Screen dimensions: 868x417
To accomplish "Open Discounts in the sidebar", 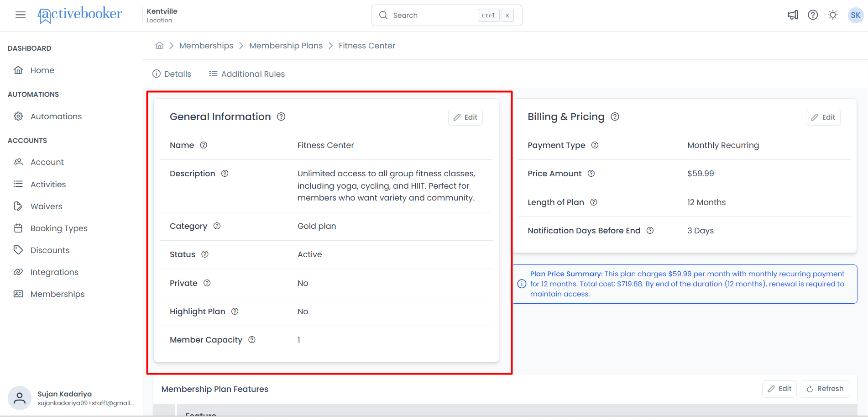I will coord(42,250).
